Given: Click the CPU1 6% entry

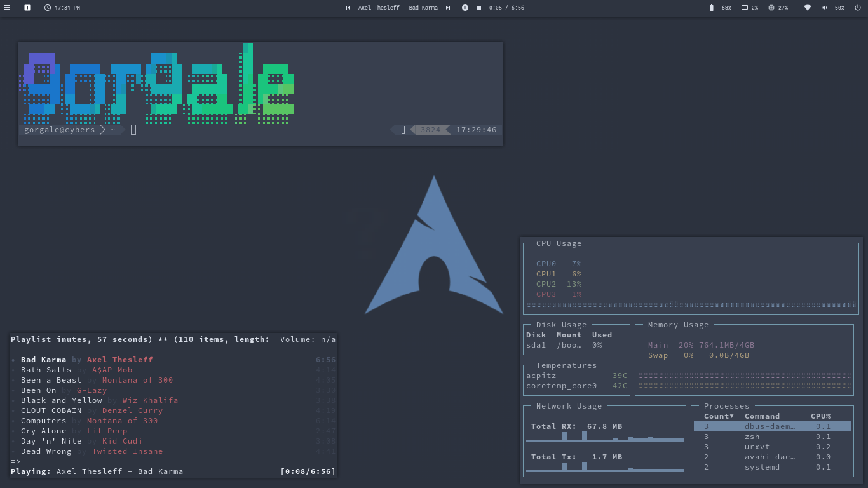Looking at the screenshot, I should point(559,274).
